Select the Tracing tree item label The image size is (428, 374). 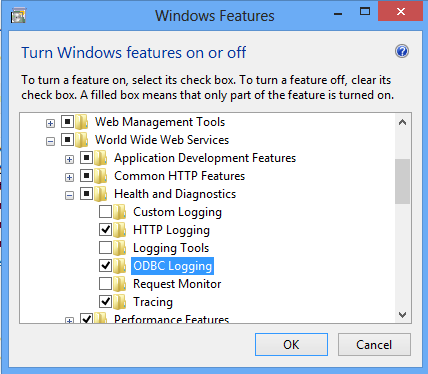(153, 302)
